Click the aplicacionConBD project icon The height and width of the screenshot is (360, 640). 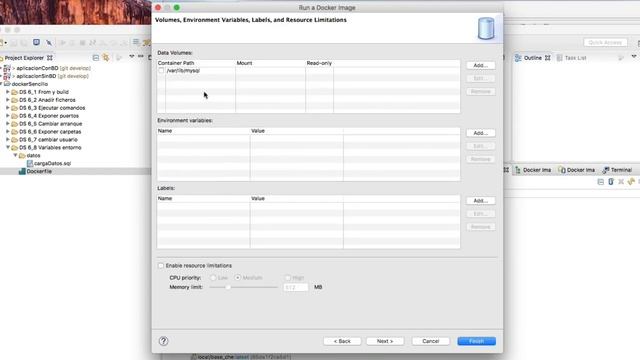pyautogui.click(x=7, y=68)
